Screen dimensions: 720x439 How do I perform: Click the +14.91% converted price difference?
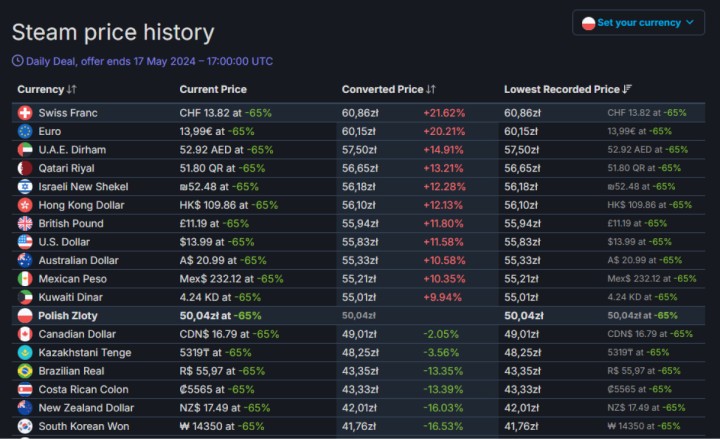click(x=443, y=150)
